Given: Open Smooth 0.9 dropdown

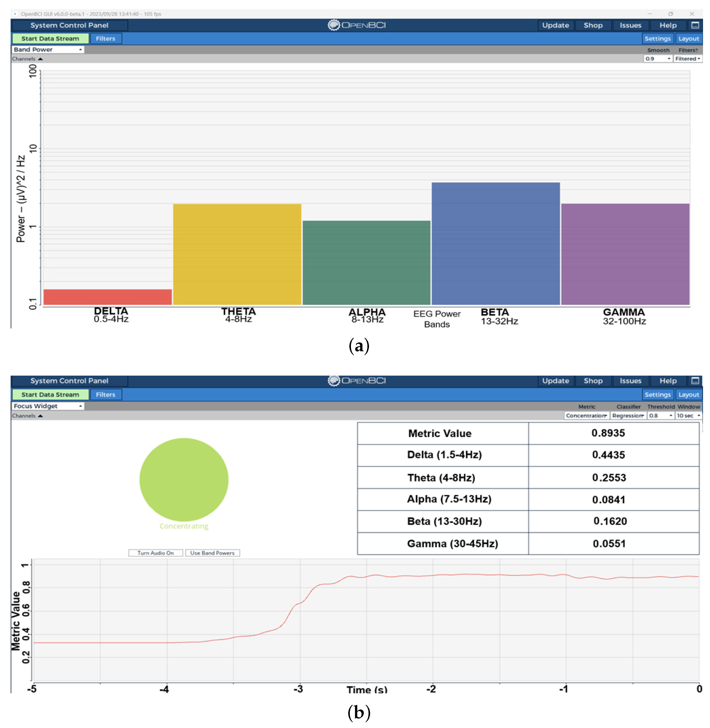Looking at the screenshot, I should (x=658, y=59).
